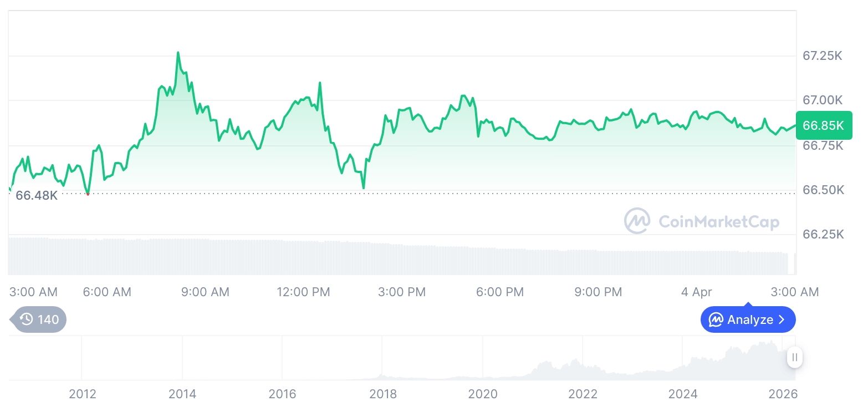Expand the Analyze button chevron arrow
This screenshot has width=868, height=406.
[x=782, y=320]
